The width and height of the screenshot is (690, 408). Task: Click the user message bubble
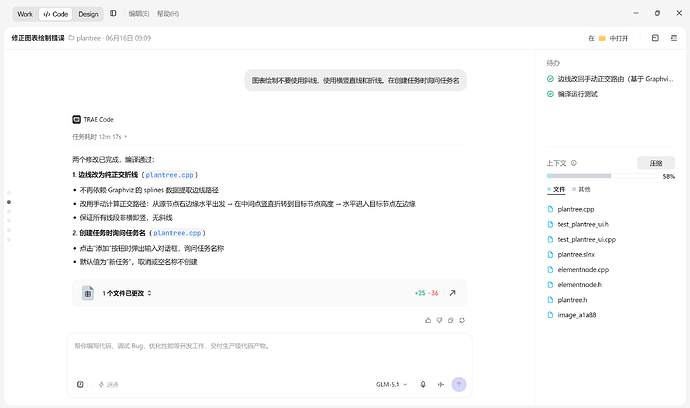click(356, 81)
